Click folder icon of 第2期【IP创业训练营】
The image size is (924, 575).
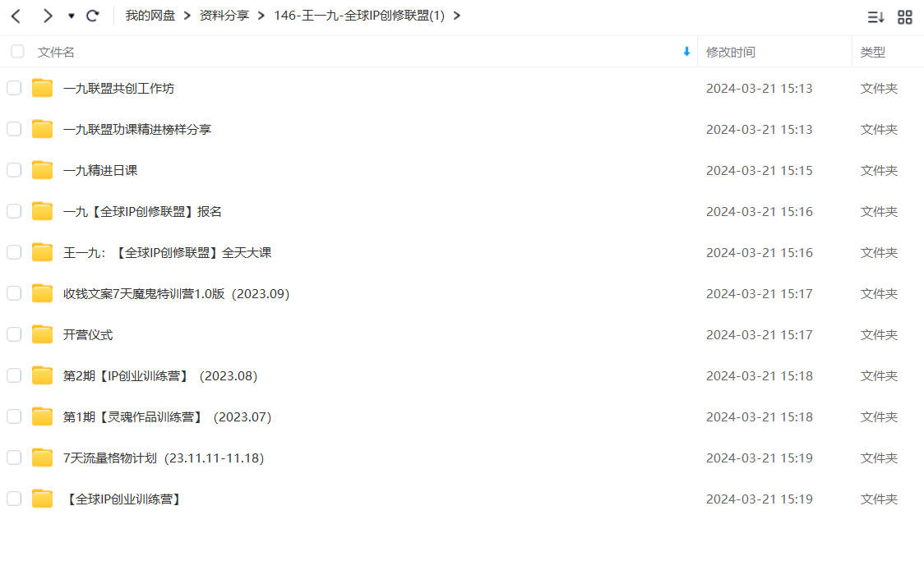pos(42,375)
